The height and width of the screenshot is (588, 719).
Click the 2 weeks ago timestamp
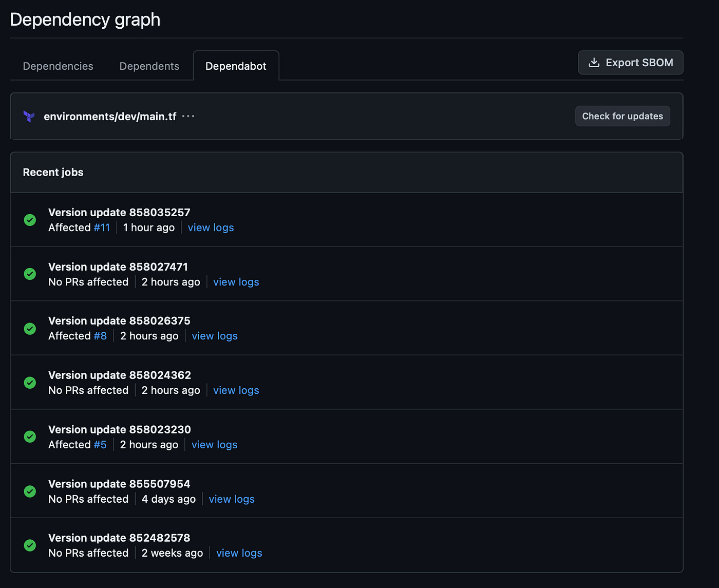pyautogui.click(x=172, y=553)
